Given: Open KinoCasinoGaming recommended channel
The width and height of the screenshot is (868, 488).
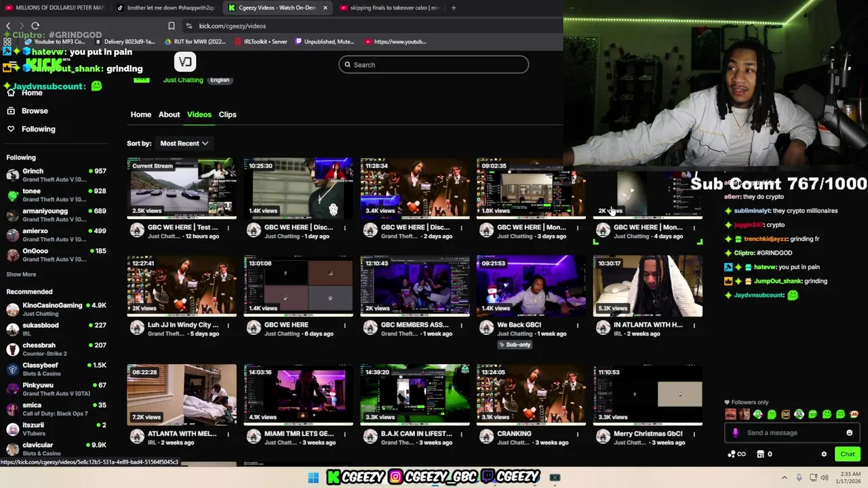Looking at the screenshot, I should tap(56, 309).
